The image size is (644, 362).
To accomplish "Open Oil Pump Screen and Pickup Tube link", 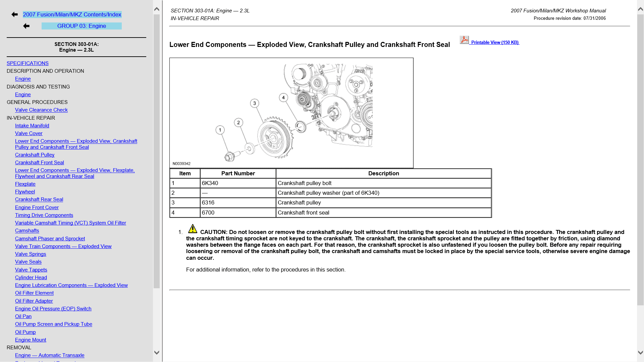I will click(53, 324).
